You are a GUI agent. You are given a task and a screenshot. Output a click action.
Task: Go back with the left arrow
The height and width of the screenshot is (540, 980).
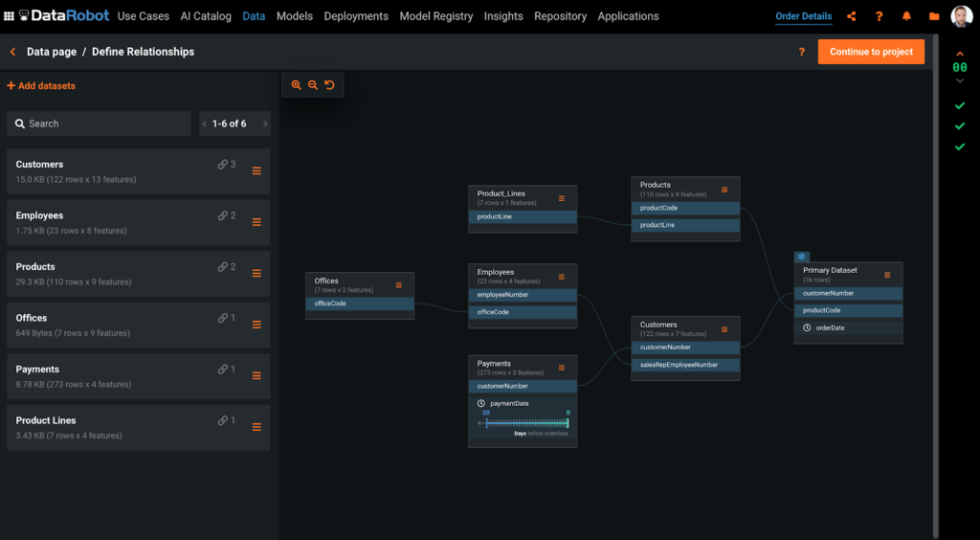pos(12,52)
